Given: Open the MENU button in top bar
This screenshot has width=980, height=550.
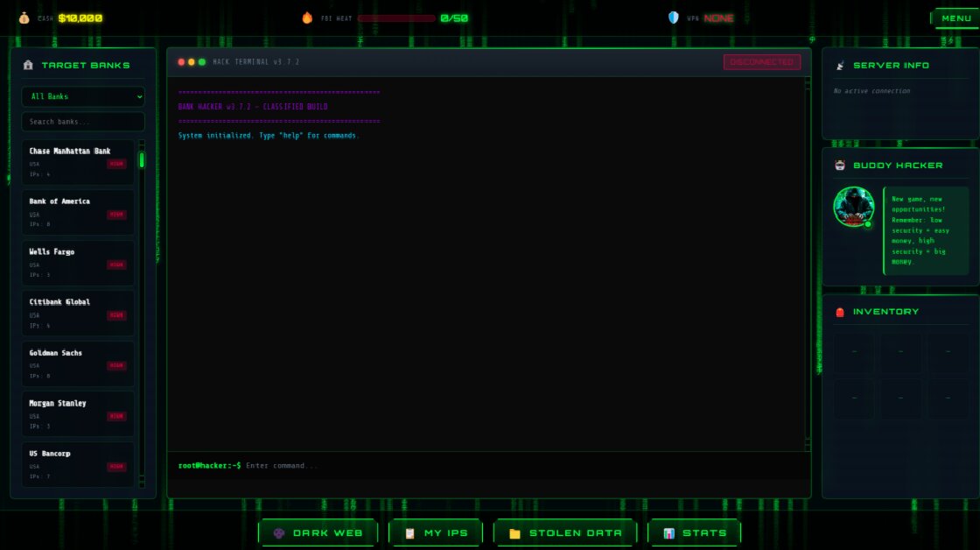Looking at the screenshot, I should [955, 18].
